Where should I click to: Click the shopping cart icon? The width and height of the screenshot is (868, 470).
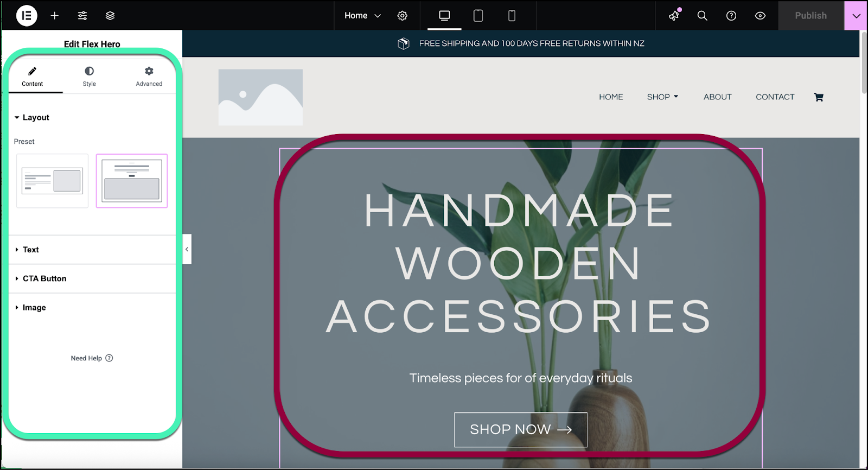click(x=819, y=97)
